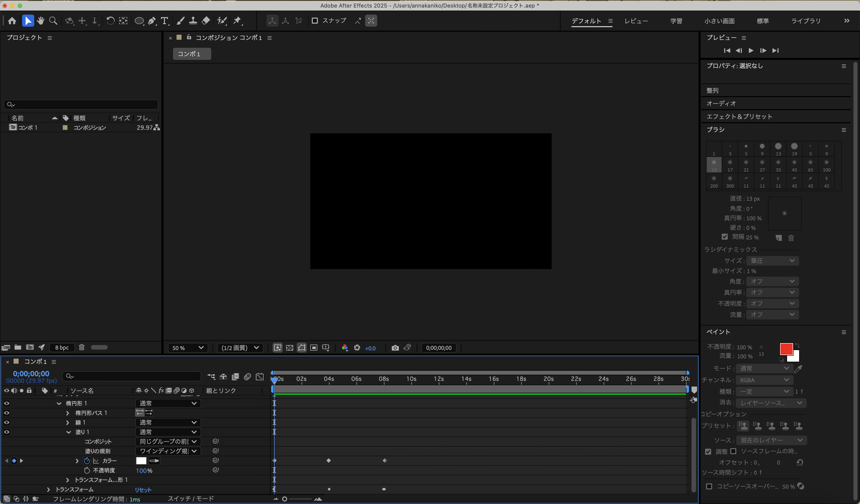Click the Home icon in the toolbar
This screenshot has height=504, width=860.
(12, 21)
